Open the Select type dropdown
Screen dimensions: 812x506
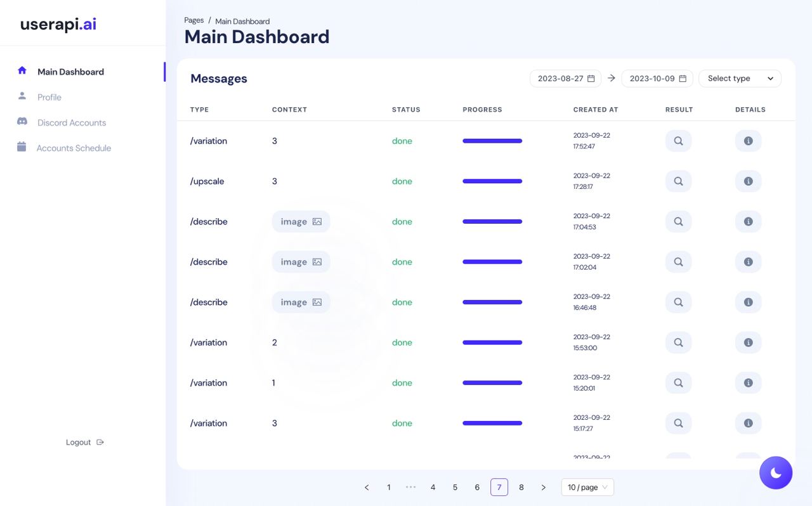740,78
